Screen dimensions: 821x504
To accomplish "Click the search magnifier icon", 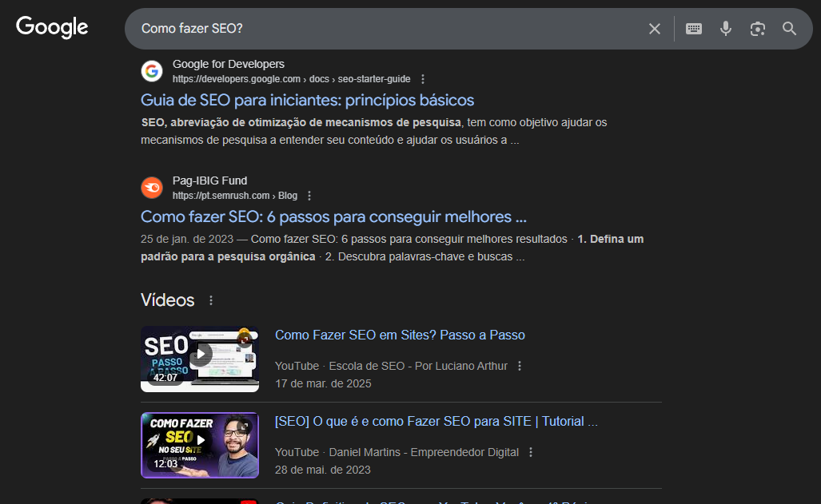I will tap(789, 28).
